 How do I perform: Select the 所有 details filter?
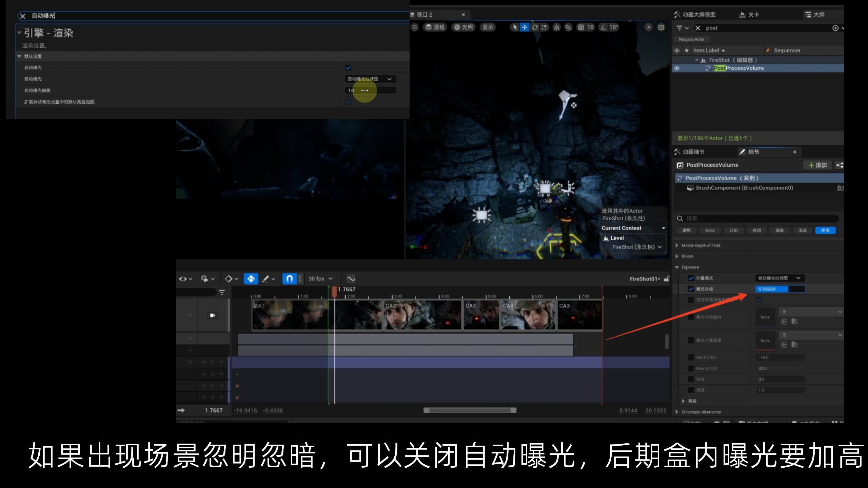[x=825, y=230]
